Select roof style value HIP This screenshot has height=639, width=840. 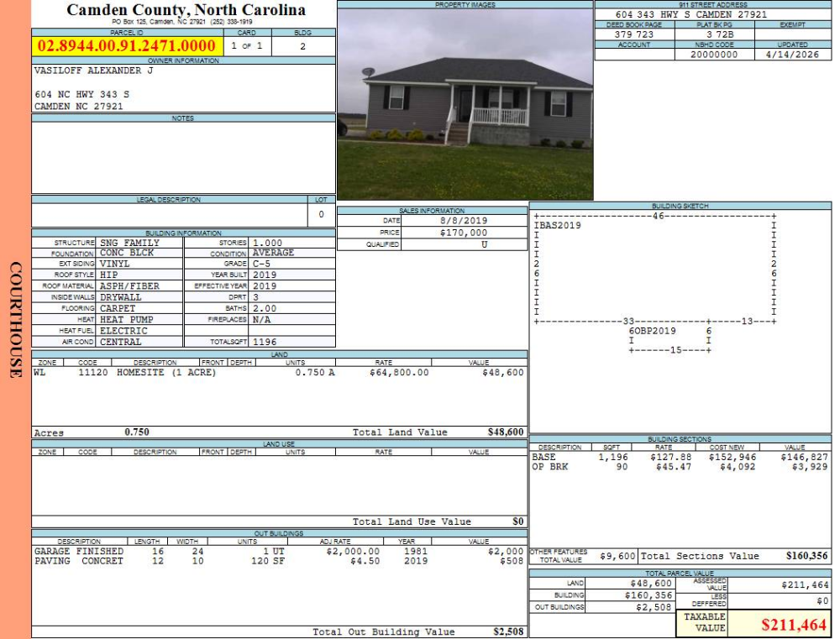(108, 275)
